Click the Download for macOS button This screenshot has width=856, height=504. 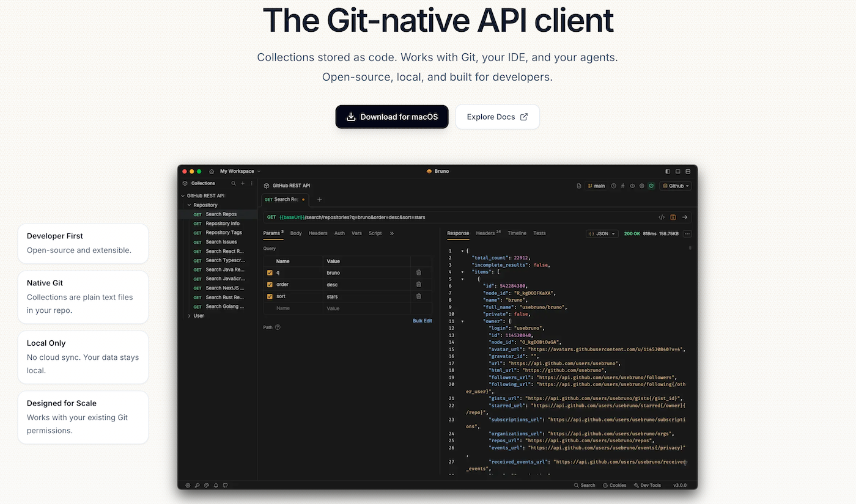391,117
